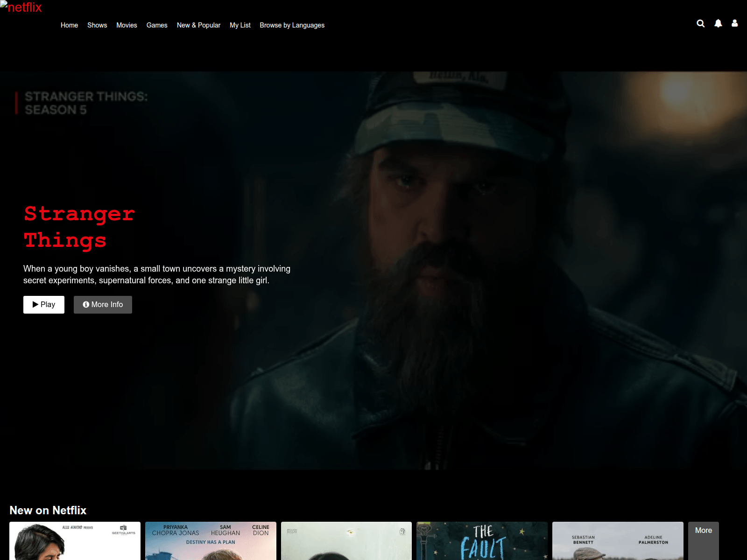The height and width of the screenshot is (560, 747).
Task: Open the search magnifier icon
Action: pyautogui.click(x=700, y=23)
